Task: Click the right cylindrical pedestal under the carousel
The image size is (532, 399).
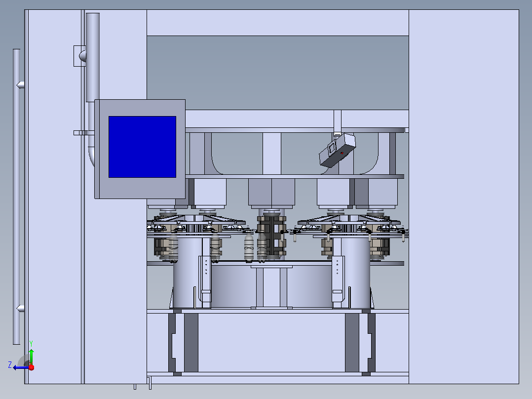Action: tap(354, 272)
